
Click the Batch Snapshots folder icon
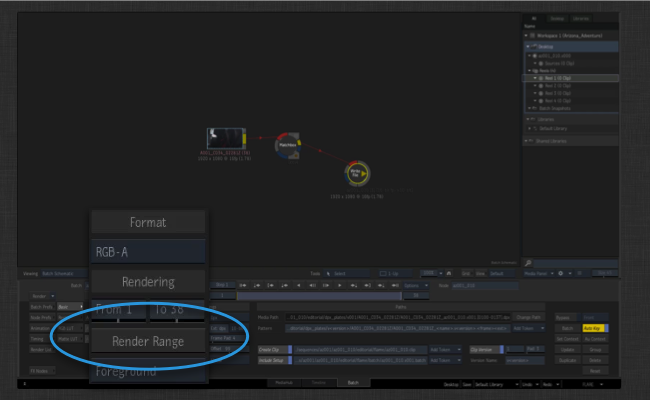pos(535,108)
